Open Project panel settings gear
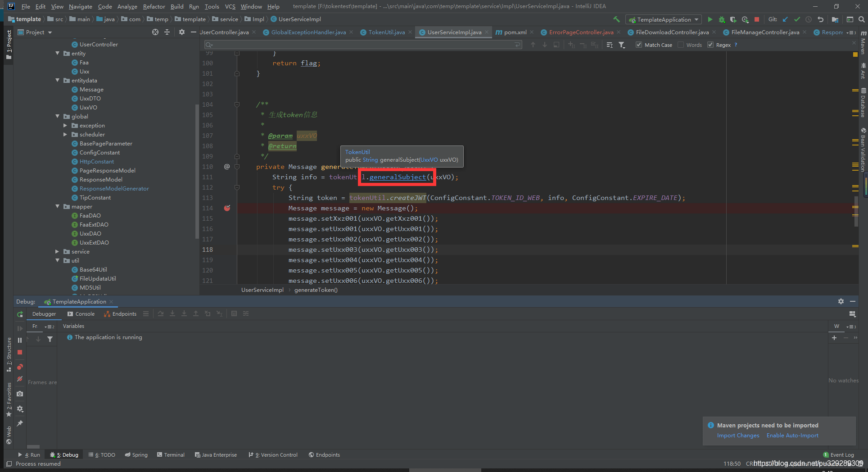868x472 pixels. (182, 32)
